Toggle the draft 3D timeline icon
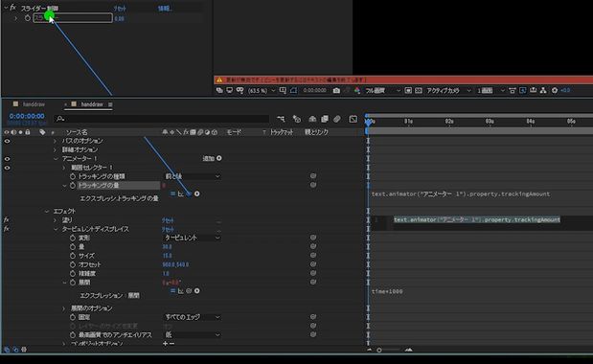 coord(297,119)
